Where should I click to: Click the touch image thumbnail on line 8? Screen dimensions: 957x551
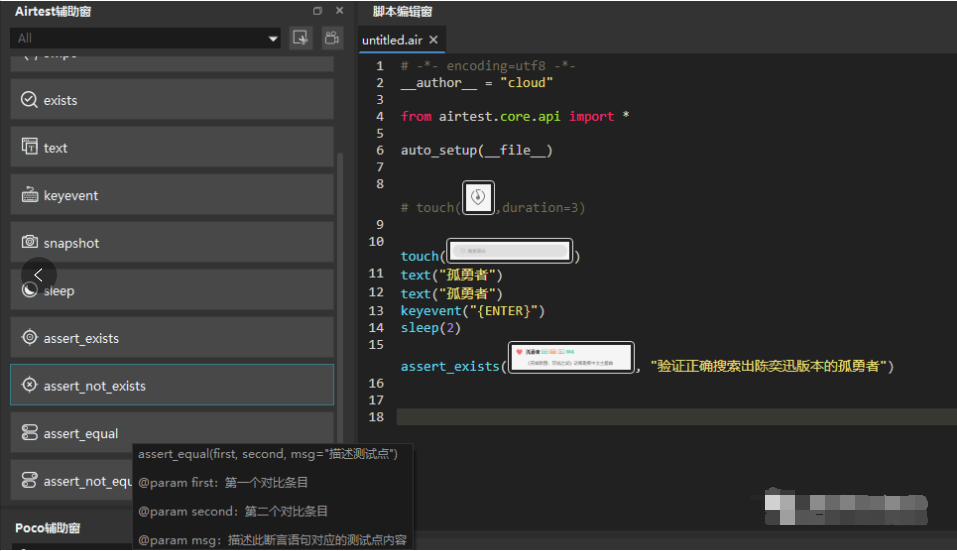pyautogui.click(x=478, y=197)
